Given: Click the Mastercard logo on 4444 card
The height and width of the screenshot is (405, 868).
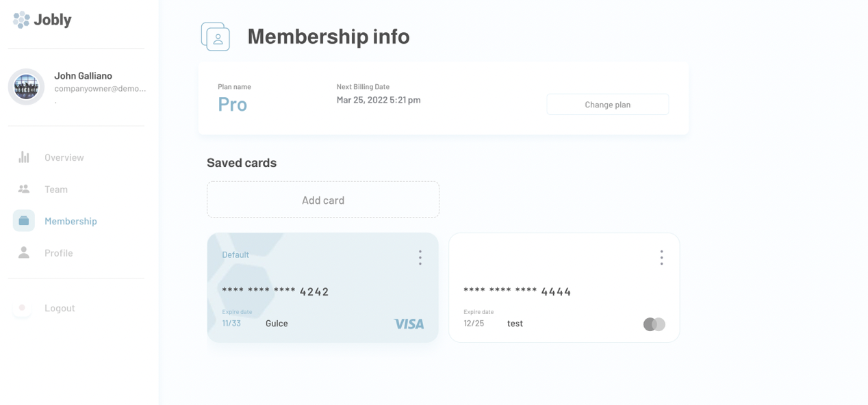Looking at the screenshot, I should pyautogui.click(x=654, y=324).
